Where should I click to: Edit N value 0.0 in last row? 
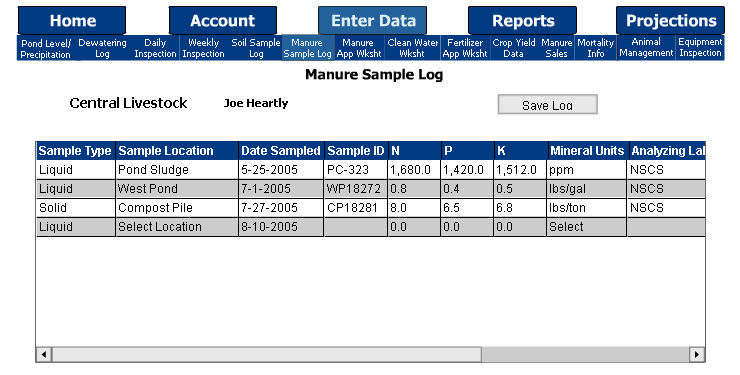(x=414, y=227)
